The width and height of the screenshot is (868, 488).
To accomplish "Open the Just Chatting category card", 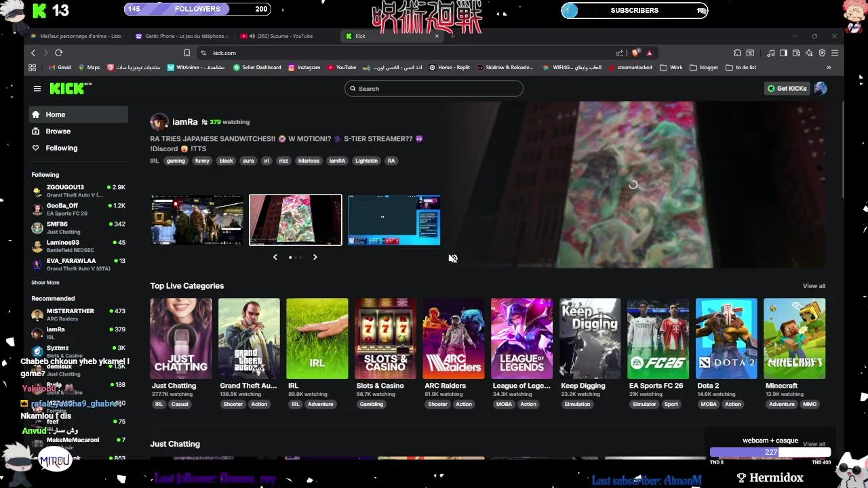I will 180,339.
